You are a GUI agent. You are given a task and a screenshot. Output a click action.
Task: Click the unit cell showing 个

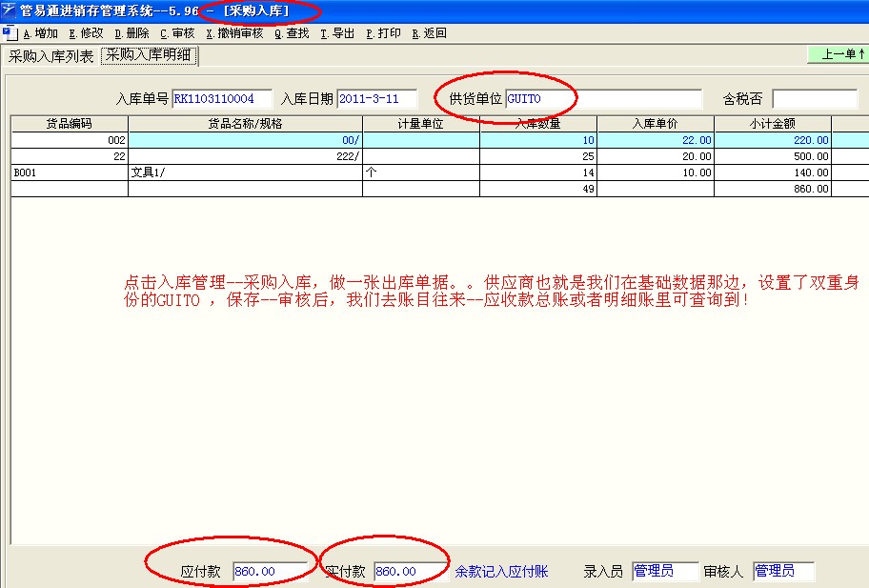point(420,172)
